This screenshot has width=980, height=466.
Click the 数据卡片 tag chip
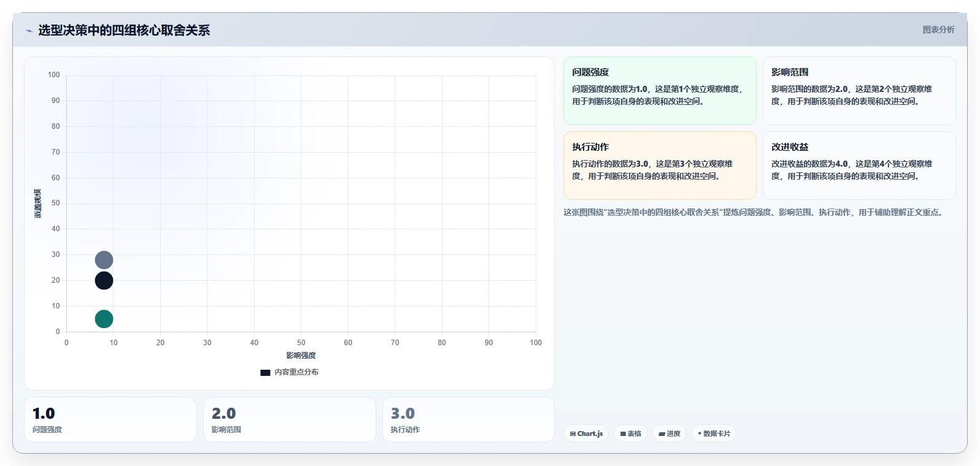[714, 434]
